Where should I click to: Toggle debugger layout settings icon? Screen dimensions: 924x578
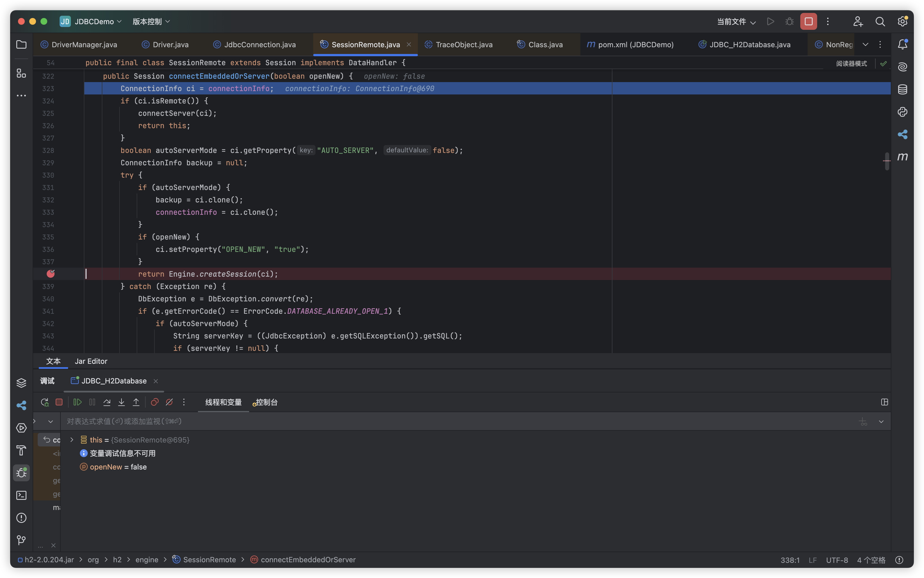point(884,402)
